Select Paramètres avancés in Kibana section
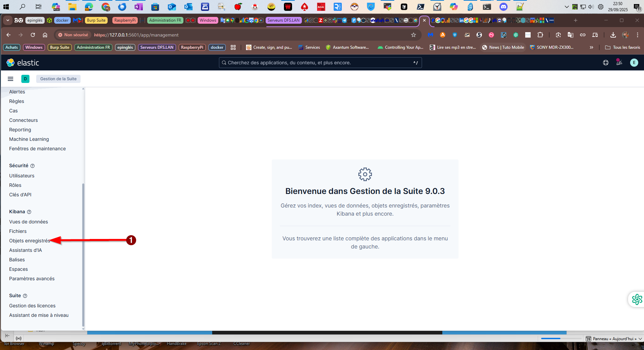The height and width of the screenshot is (350, 644). (32, 279)
